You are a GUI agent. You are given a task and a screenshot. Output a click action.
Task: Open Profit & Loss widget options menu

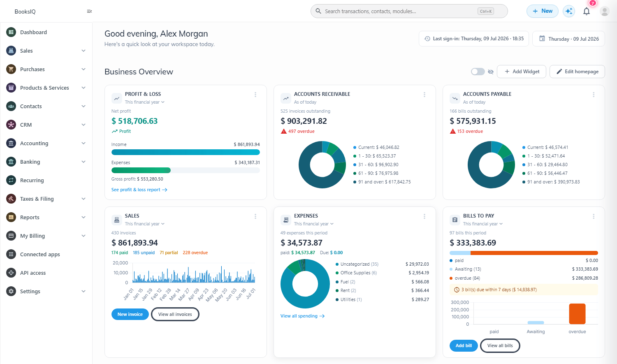(255, 95)
